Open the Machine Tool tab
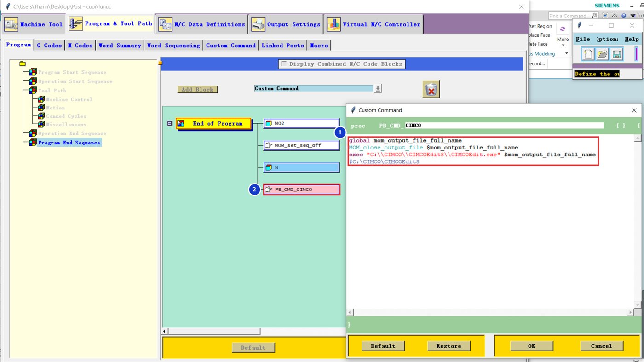644x362 pixels. [x=34, y=24]
